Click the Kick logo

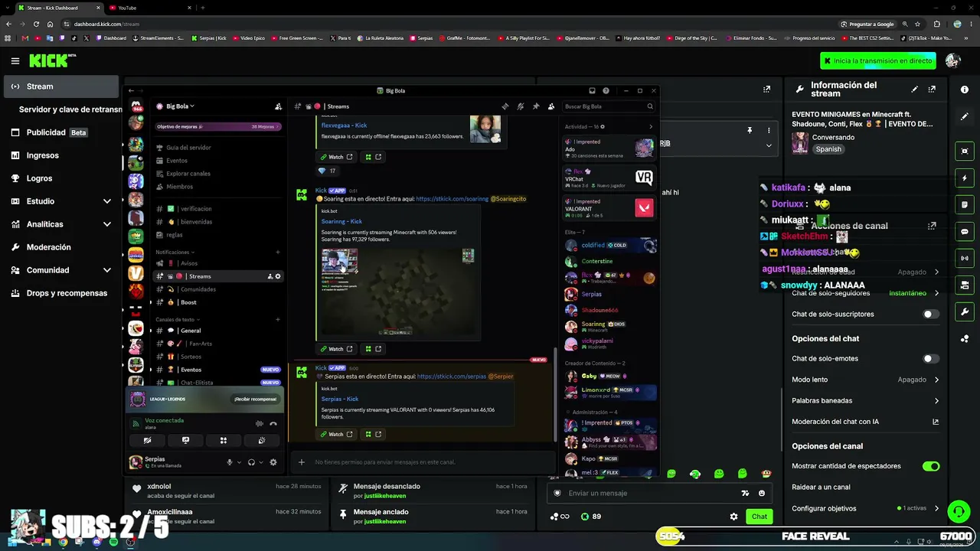pyautogui.click(x=52, y=60)
